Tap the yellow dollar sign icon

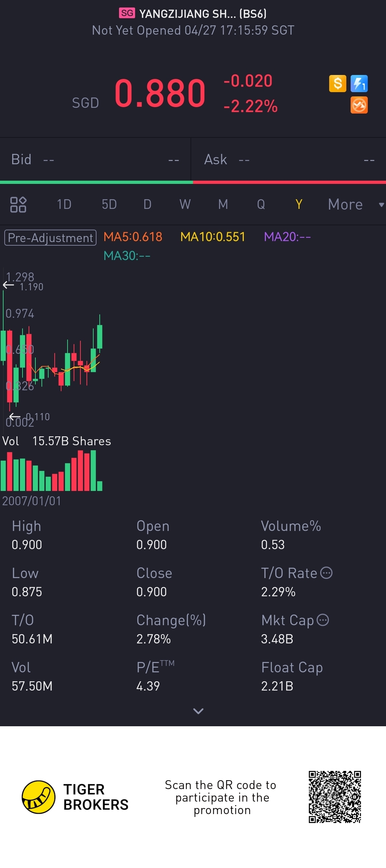click(337, 84)
